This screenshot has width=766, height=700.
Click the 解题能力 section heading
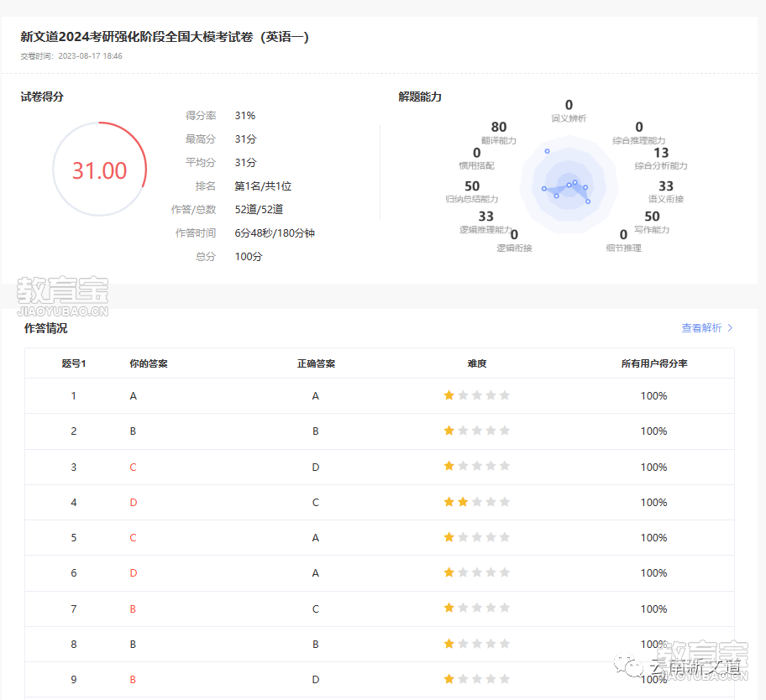pyautogui.click(x=420, y=97)
